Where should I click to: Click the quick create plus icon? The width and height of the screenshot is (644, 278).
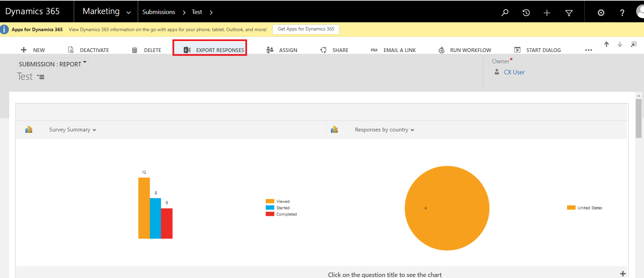point(547,13)
